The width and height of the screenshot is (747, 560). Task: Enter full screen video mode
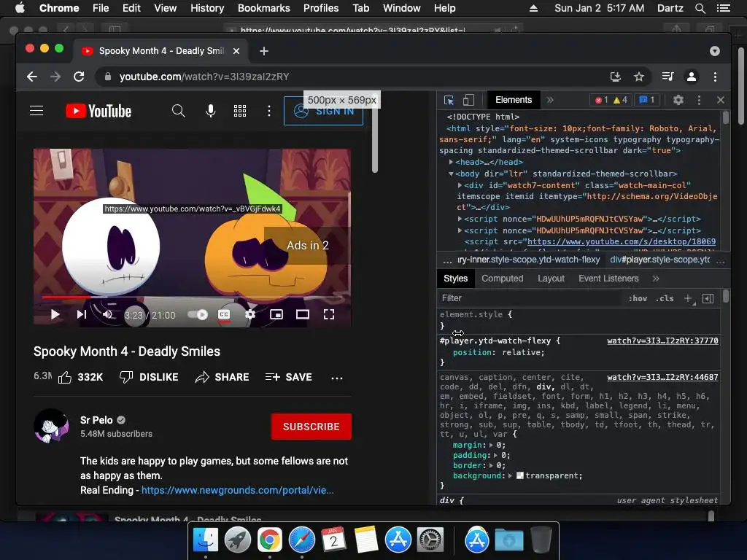(329, 314)
